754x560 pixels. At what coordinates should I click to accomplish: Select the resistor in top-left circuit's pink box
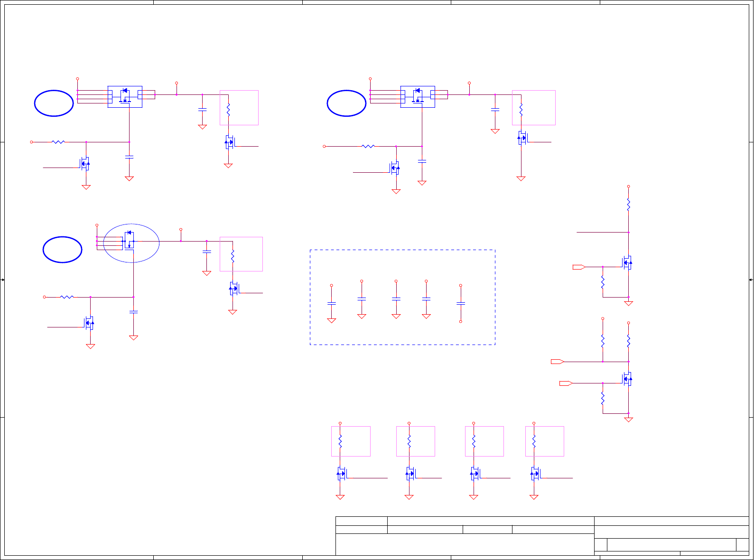pos(228,110)
